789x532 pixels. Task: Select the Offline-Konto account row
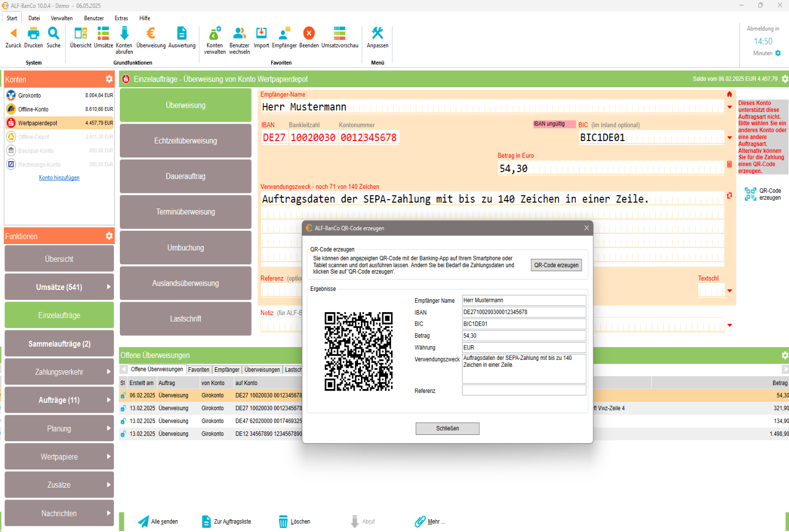[x=59, y=109]
